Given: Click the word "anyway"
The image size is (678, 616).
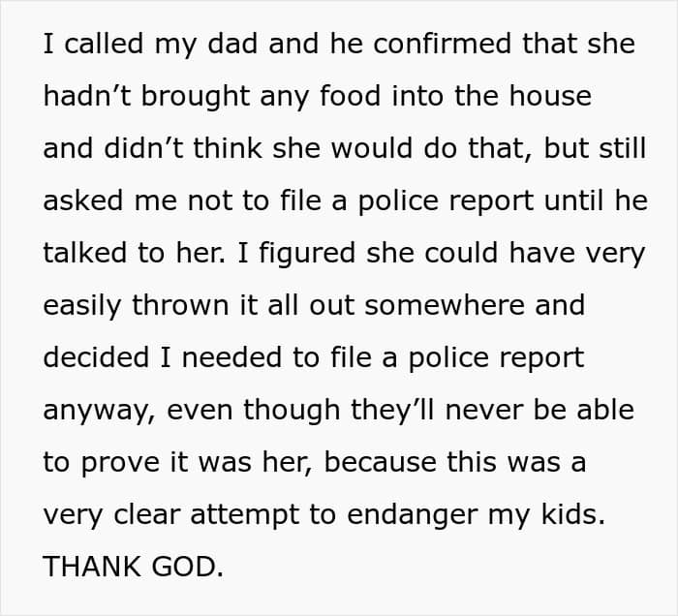Looking at the screenshot, I should pos(94,411).
